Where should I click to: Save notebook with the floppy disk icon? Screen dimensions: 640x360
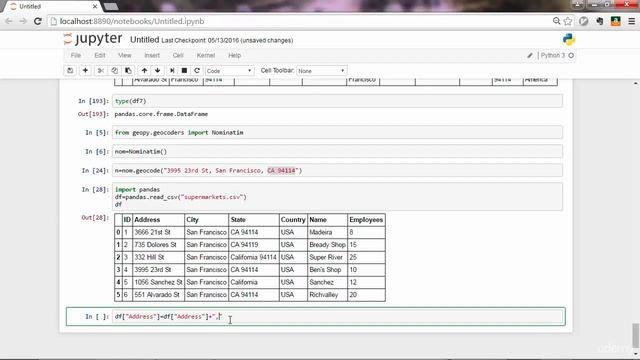coord(70,71)
